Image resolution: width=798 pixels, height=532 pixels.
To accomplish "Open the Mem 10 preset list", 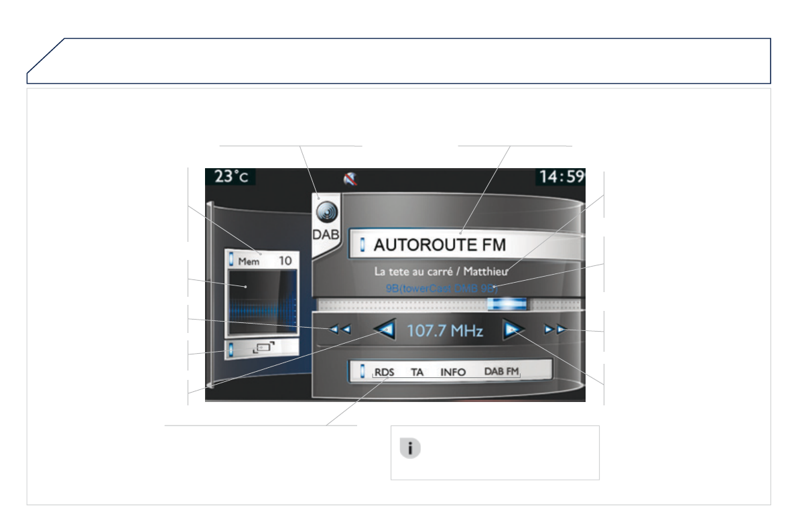I will [x=261, y=261].
